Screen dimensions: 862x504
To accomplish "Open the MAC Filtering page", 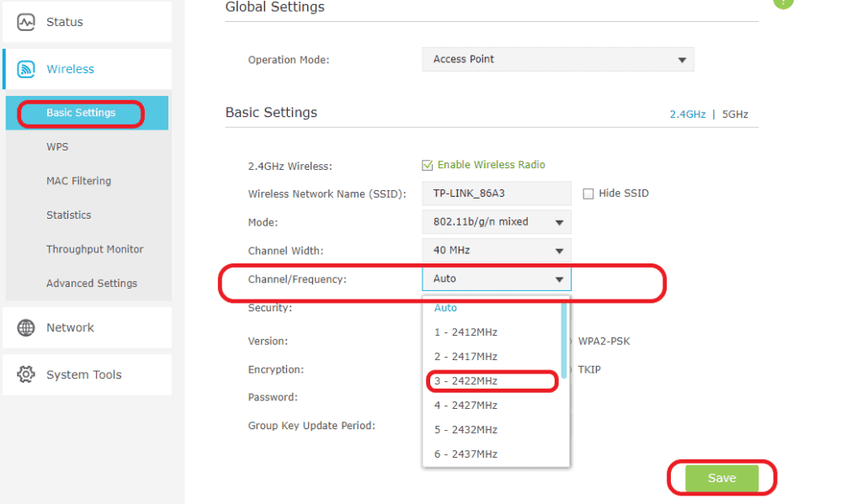I will tap(77, 180).
